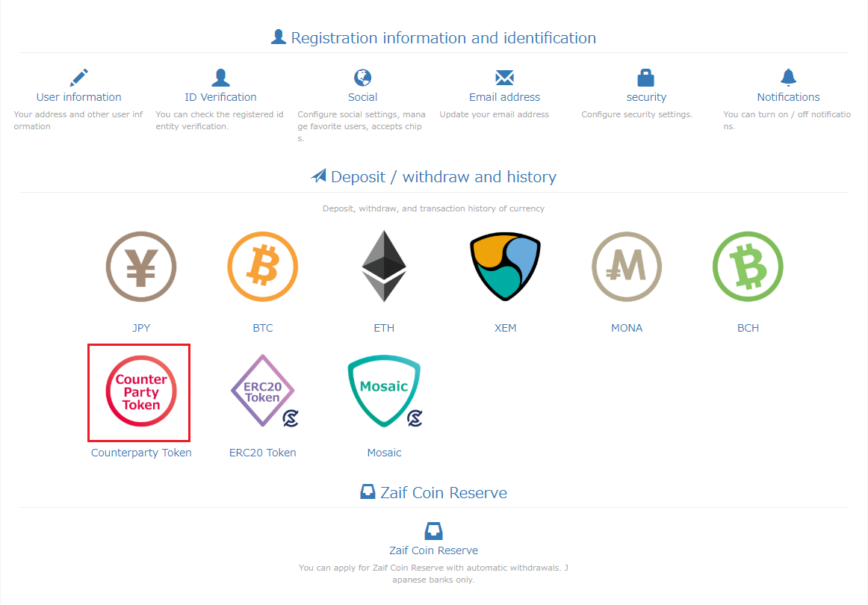Click 'Your address and other user information' description
This screenshot has width=868, height=605.
78,120
